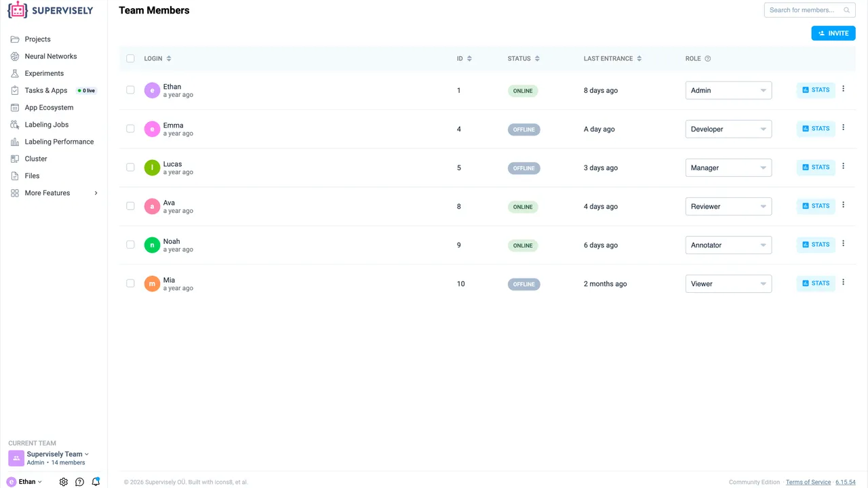Open the help question mark icon

pos(79,482)
